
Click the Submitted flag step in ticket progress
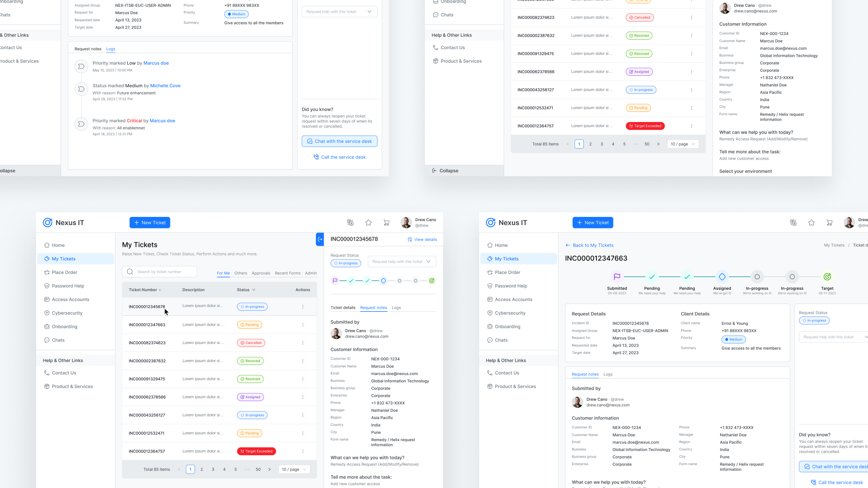pos(617,277)
